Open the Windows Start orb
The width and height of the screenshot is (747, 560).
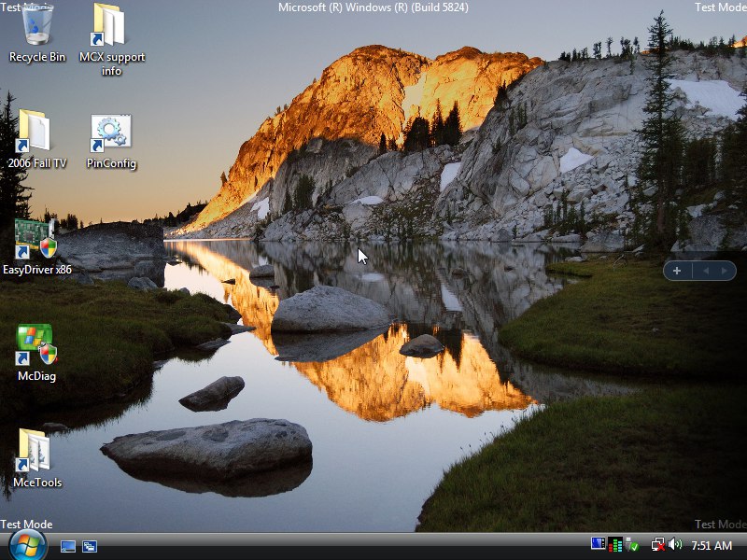tap(28, 546)
